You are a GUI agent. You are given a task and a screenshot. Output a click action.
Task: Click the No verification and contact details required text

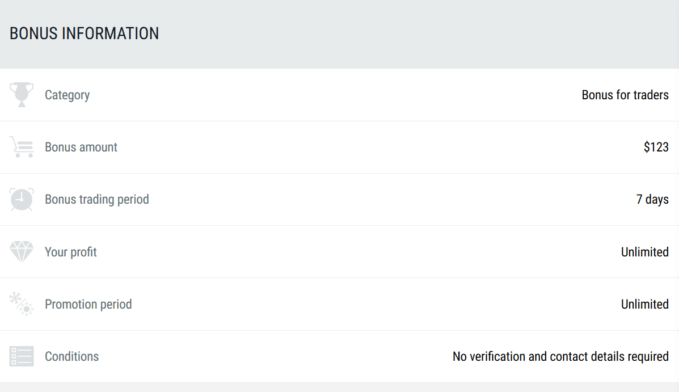pyautogui.click(x=560, y=356)
